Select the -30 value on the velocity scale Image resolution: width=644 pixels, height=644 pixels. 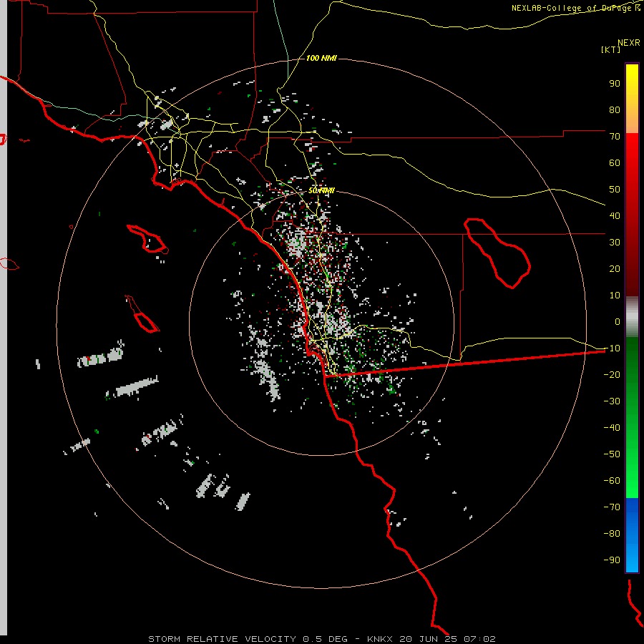tap(612, 401)
